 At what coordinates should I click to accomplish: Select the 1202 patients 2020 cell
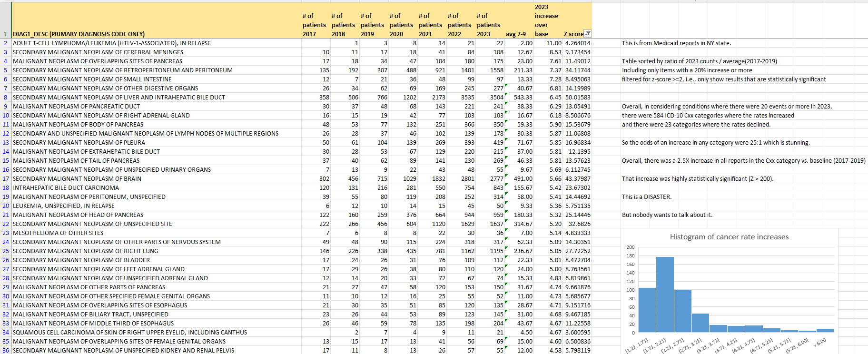tap(403, 98)
